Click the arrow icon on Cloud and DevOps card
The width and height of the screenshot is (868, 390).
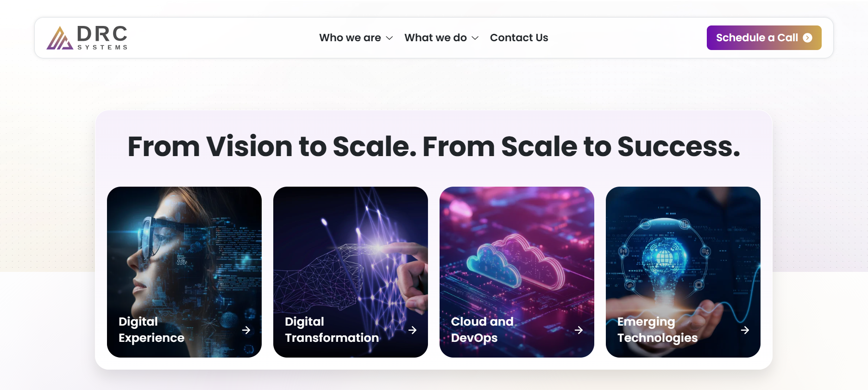click(579, 330)
